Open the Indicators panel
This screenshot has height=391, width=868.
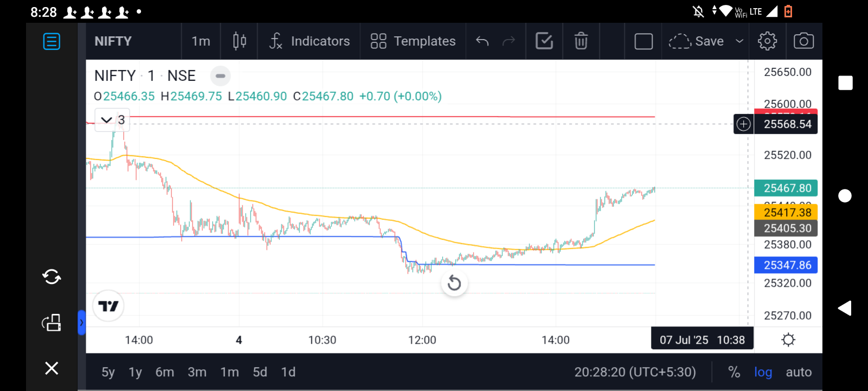[x=310, y=41]
